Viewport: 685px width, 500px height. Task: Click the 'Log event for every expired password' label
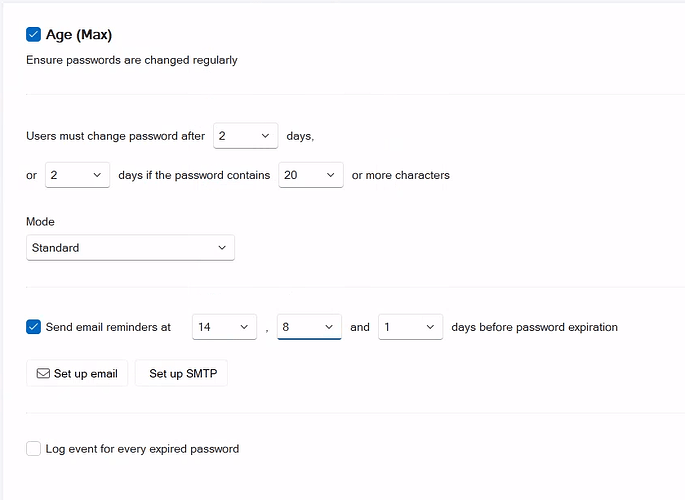pyautogui.click(x=142, y=449)
